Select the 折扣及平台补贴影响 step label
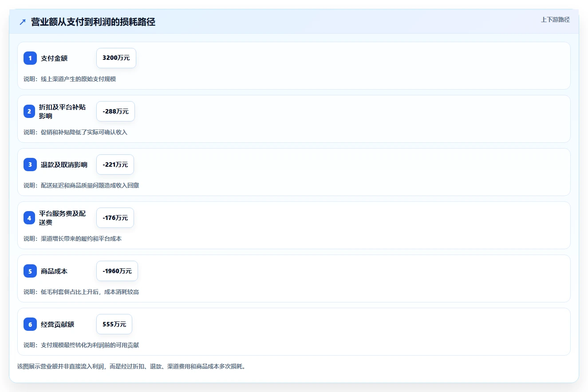The image size is (588, 392). pos(62,111)
